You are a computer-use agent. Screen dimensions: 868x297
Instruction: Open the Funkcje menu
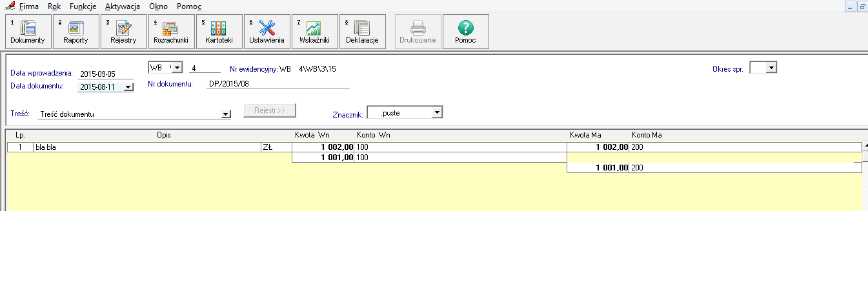83,6
